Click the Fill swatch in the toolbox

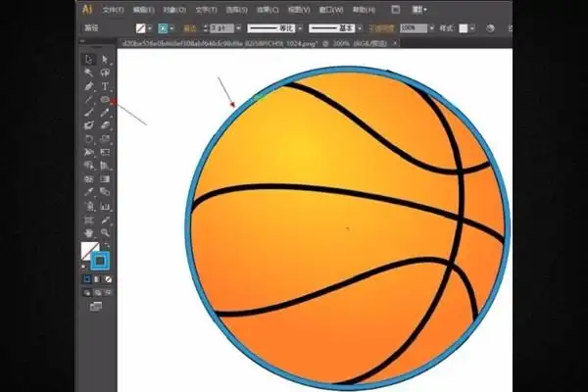(x=88, y=250)
